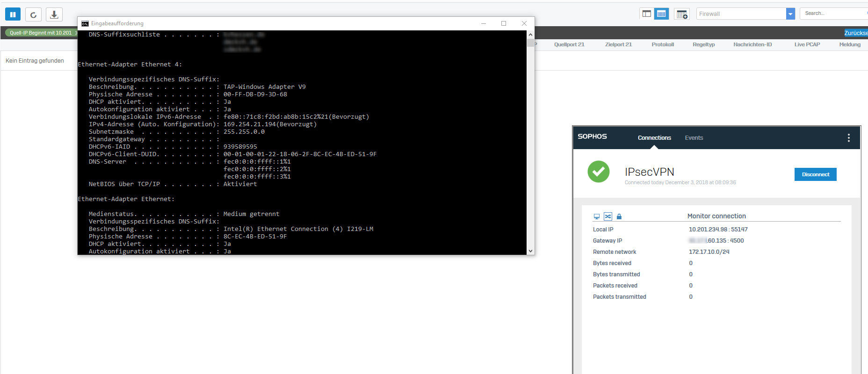
Task: Open the add/remove columns icon
Action: 682,14
